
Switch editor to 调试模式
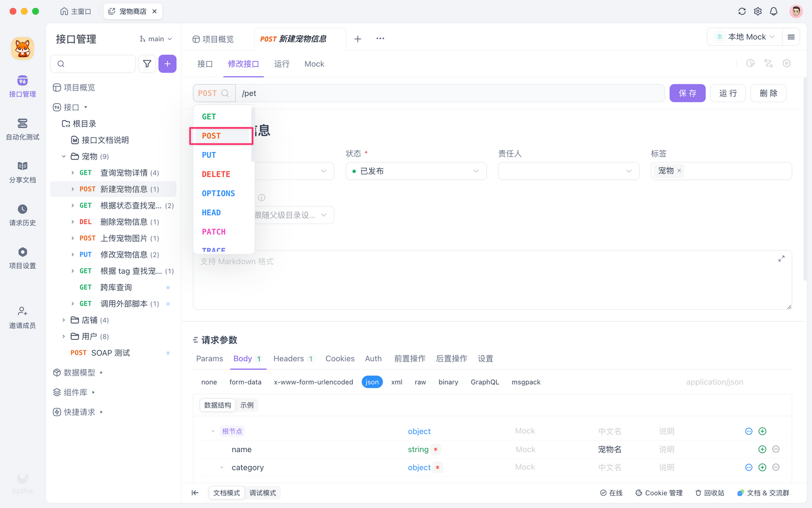click(262, 492)
